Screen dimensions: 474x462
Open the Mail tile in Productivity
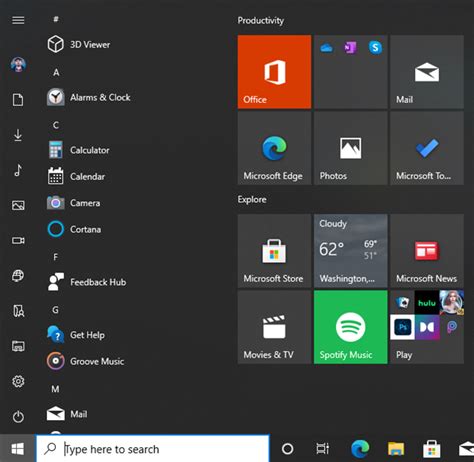[427, 72]
